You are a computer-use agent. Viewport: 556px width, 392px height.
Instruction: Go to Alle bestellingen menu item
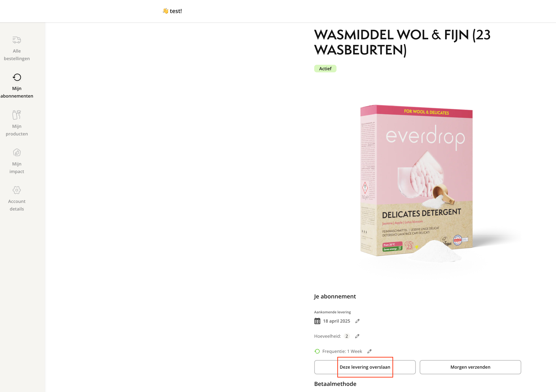pos(17,55)
